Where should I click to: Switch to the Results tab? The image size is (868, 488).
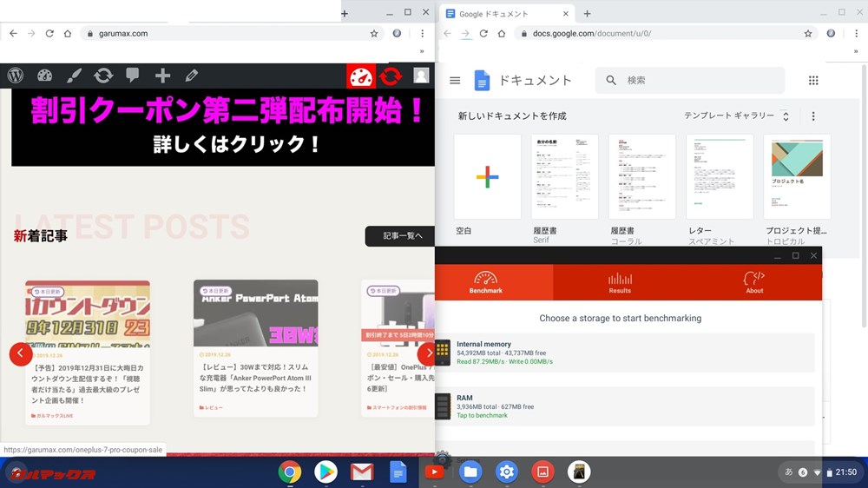[620, 282]
